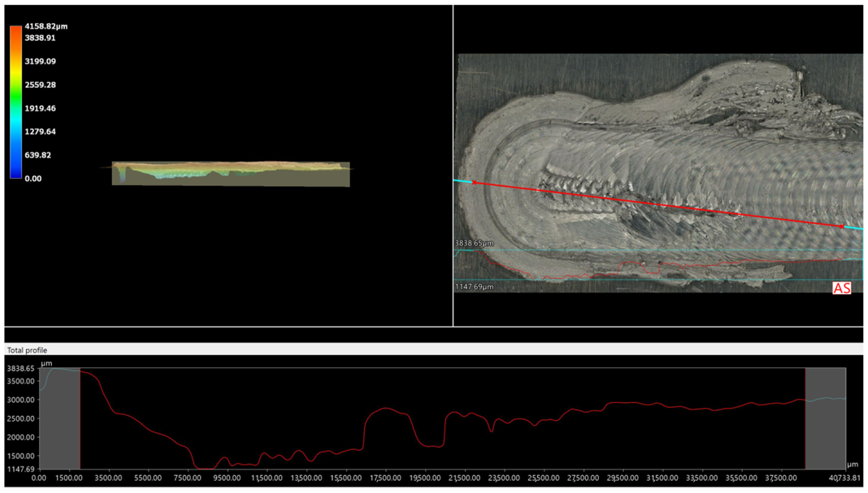Select the 3000.00 y-axis value
Viewport: 868px width, 493px height.
[21, 400]
